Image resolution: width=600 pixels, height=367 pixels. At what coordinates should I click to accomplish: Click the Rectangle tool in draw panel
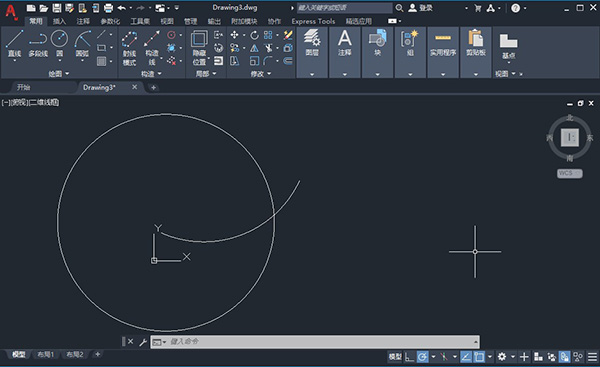coord(101,48)
